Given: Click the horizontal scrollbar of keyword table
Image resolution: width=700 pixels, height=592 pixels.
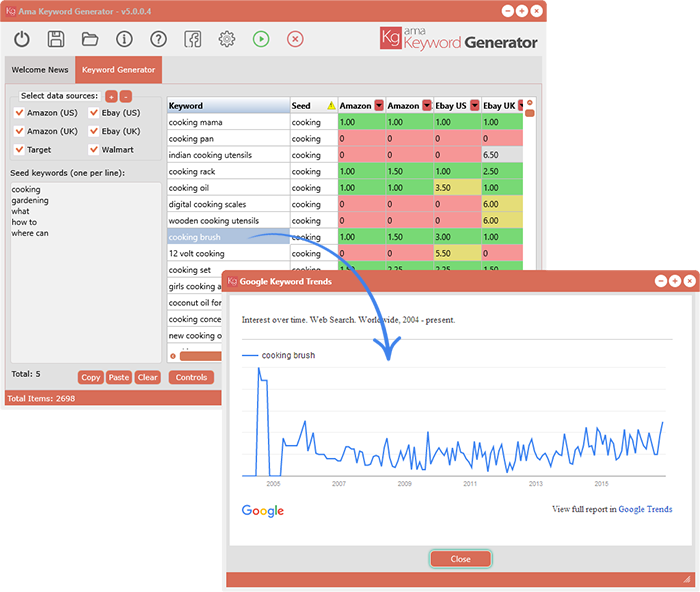Looking at the screenshot, I should pos(200,356).
